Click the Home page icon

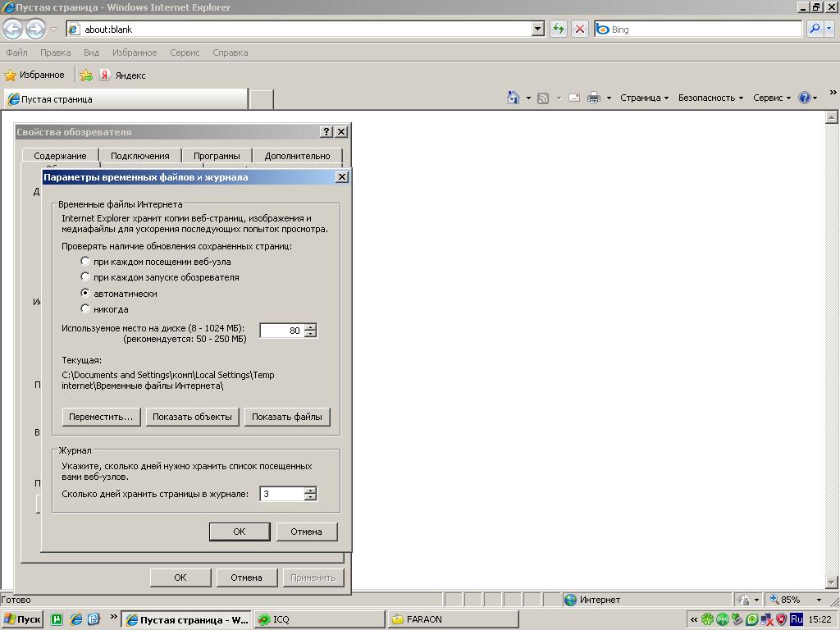click(x=514, y=98)
